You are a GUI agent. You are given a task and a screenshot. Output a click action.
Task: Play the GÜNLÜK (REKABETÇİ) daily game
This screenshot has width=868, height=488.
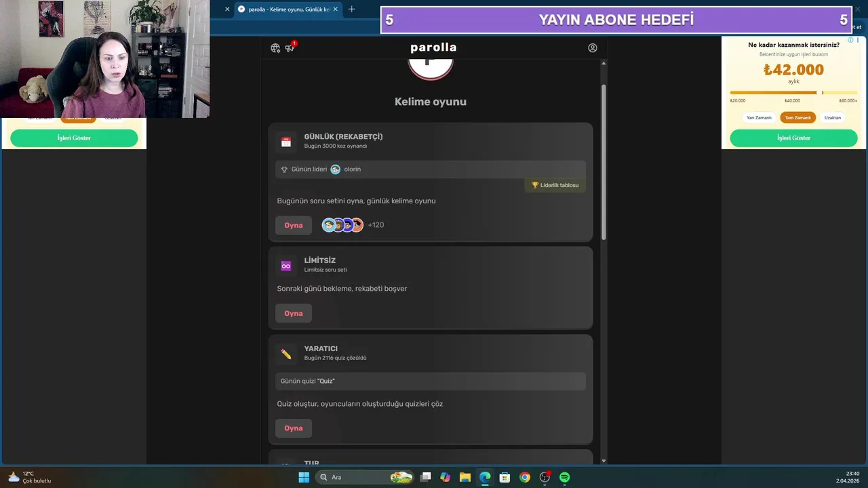(294, 225)
